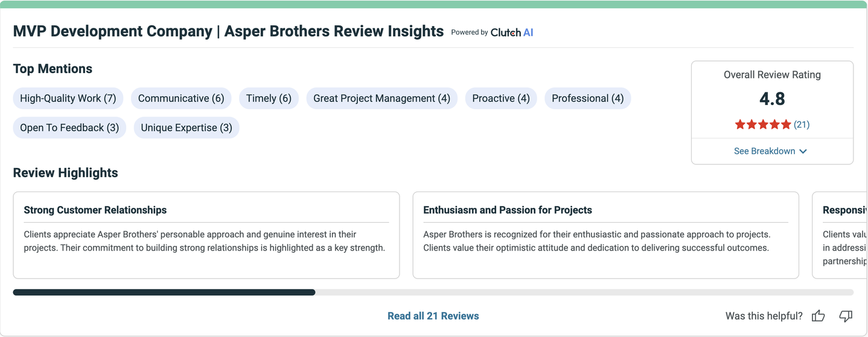Screen dimensions: 868x337
Task: Select the Timely (6) mention chip
Action: [x=269, y=98]
